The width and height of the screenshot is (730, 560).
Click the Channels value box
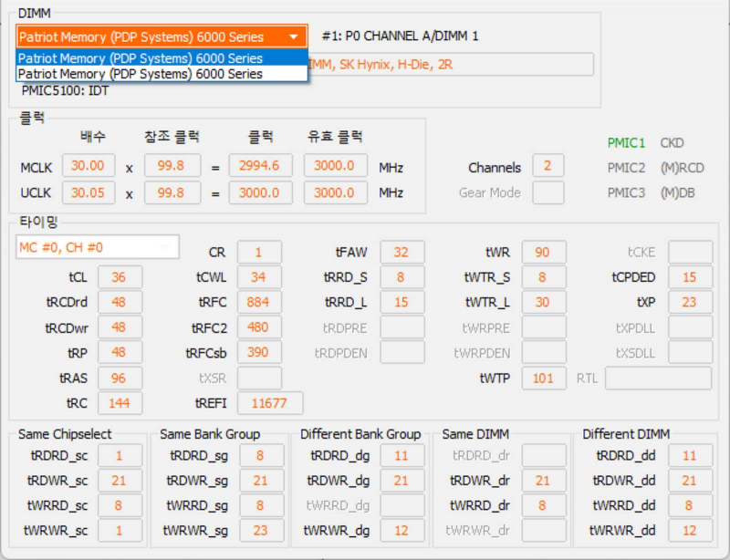pyautogui.click(x=547, y=166)
